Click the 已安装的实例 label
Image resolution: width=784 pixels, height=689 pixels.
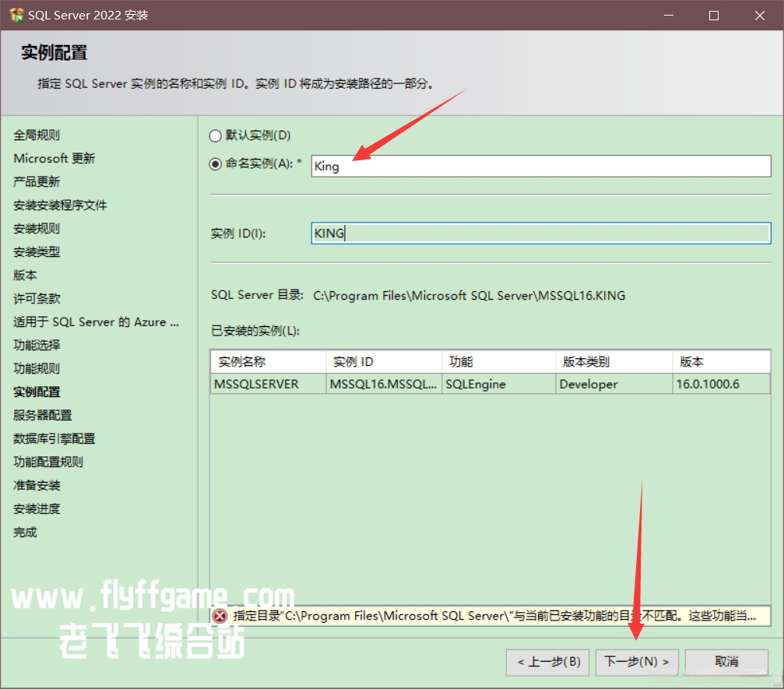255,331
